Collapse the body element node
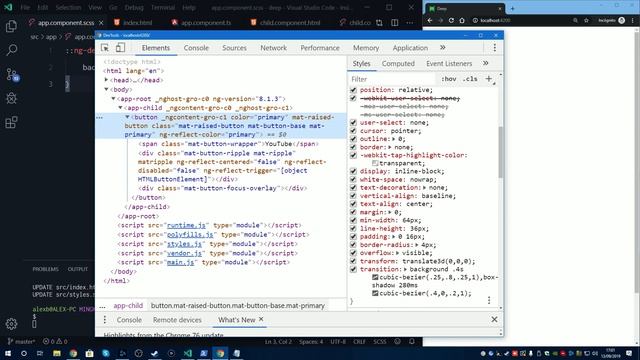Image resolution: width=640 pixels, height=360 pixels. [106, 89]
